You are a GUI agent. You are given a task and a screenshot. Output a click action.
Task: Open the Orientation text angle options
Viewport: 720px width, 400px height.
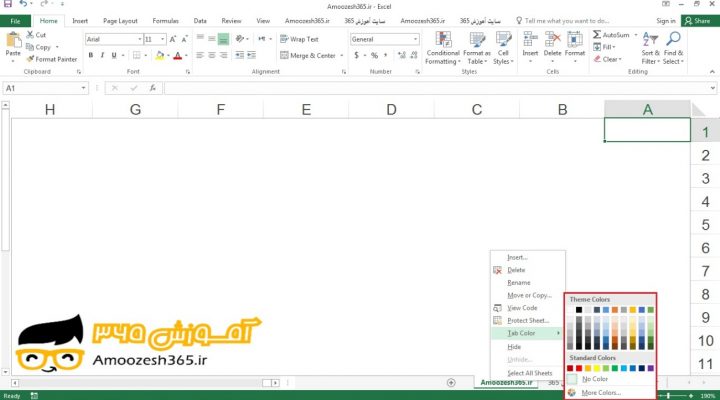click(240, 39)
